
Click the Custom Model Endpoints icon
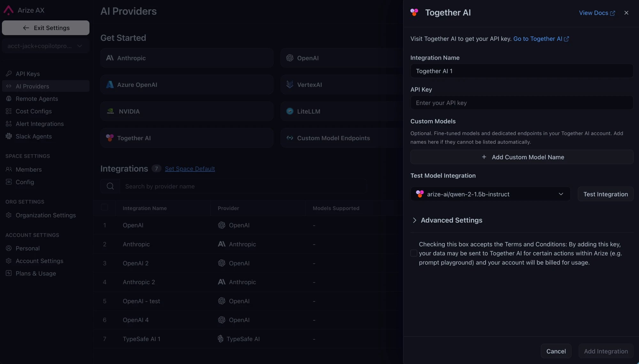[289, 138]
